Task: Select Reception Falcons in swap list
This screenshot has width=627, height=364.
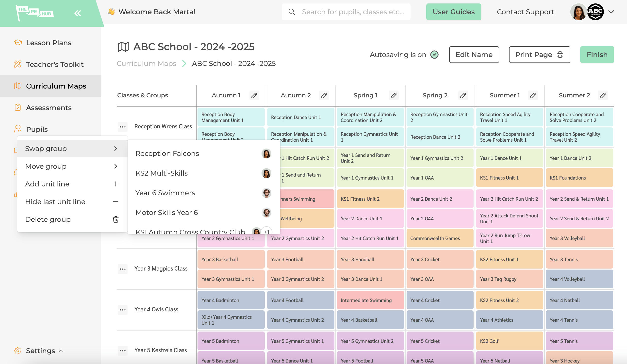Action: tap(204, 153)
